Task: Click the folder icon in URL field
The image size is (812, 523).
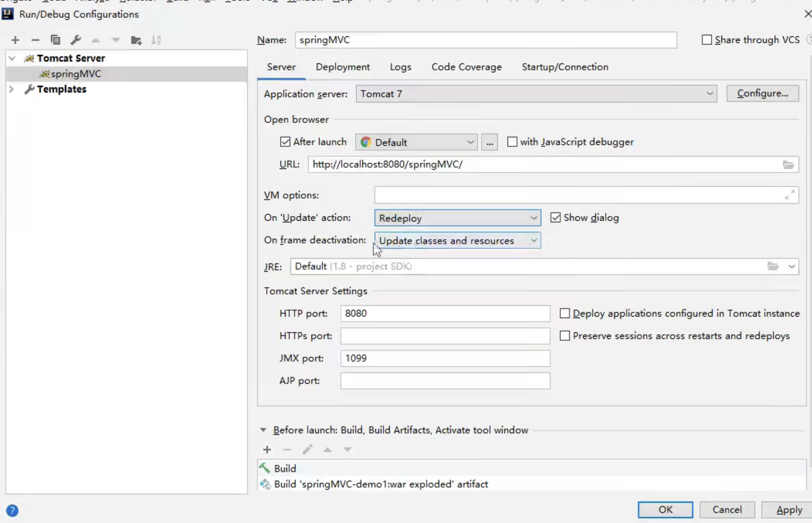Action: click(x=788, y=165)
